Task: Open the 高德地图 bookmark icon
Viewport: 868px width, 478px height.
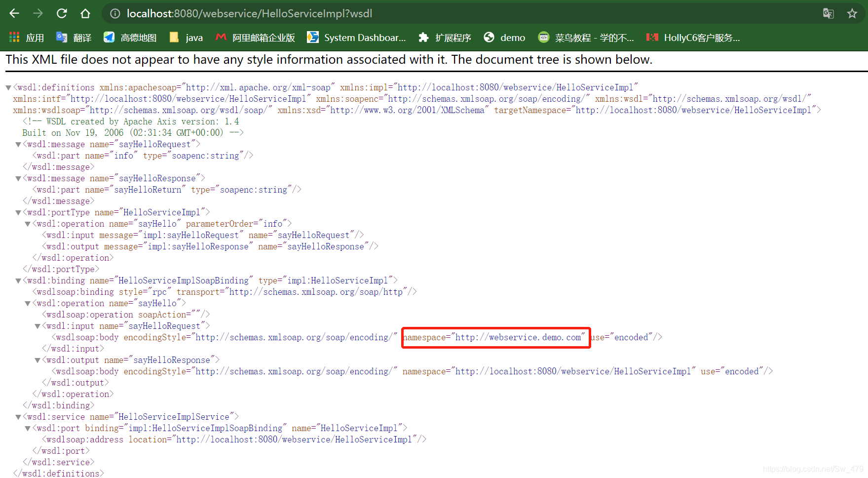Action: [x=109, y=37]
